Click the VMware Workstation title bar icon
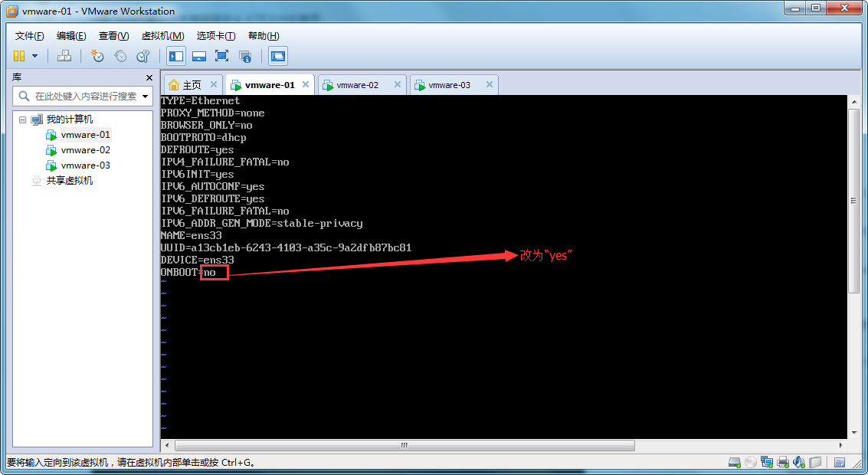This screenshot has width=868, height=475. 12,11
